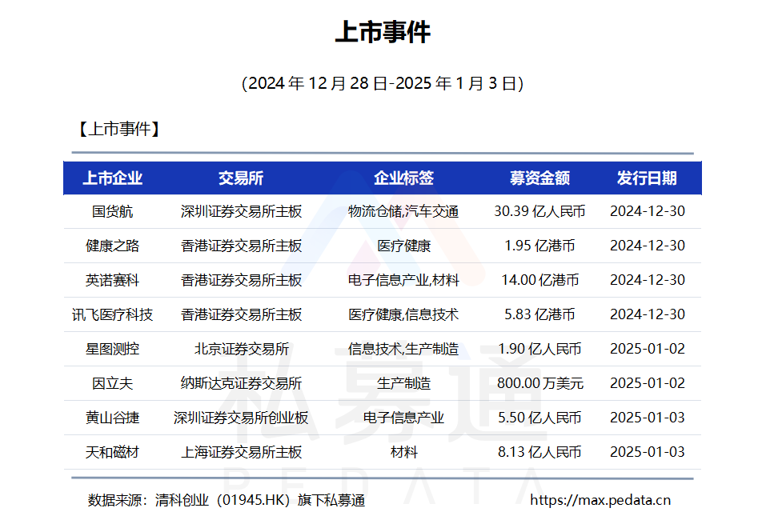Click 纳斯达克证券交易所 exchange cell
This screenshot has height=532, width=766.
[242, 384]
